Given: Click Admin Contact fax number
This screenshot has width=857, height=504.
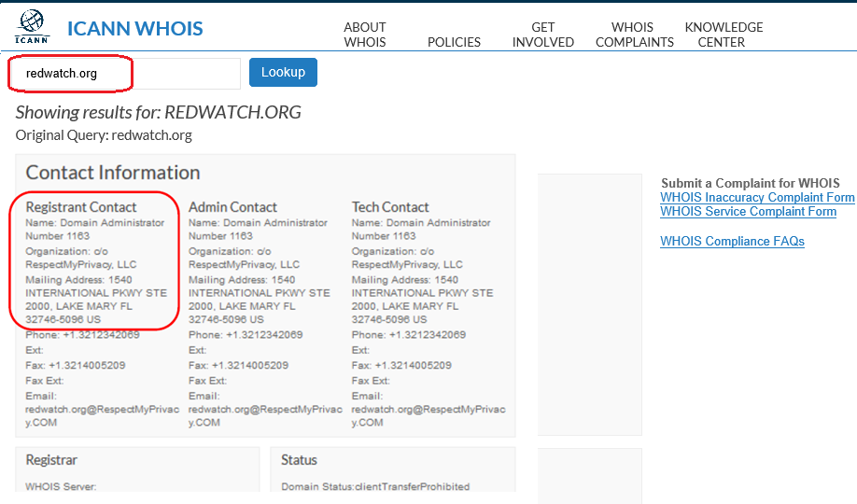Looking at the screenshot, I should [x=238, y=365].
